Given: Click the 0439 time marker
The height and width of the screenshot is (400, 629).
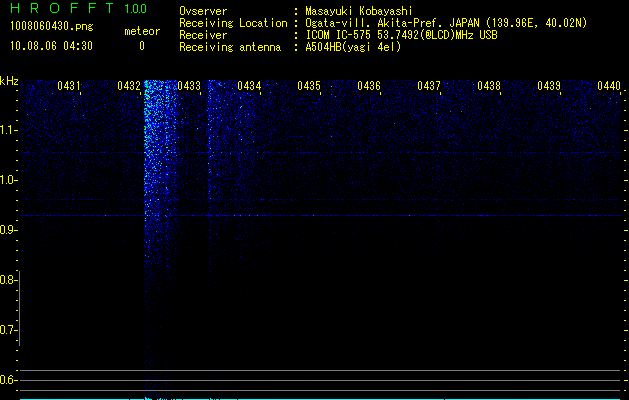Looking at the screenshot, I should click(x=549, y=86).
